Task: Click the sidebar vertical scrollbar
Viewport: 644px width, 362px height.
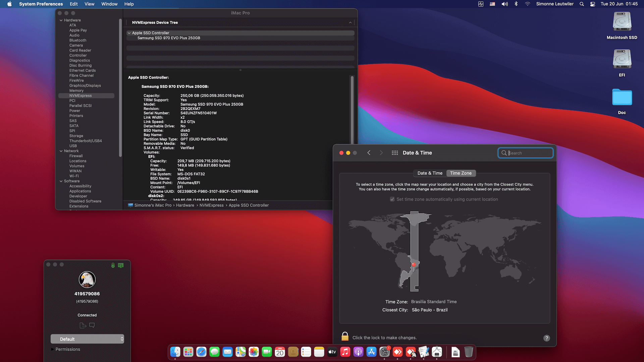Action: (x=120, y=88)
